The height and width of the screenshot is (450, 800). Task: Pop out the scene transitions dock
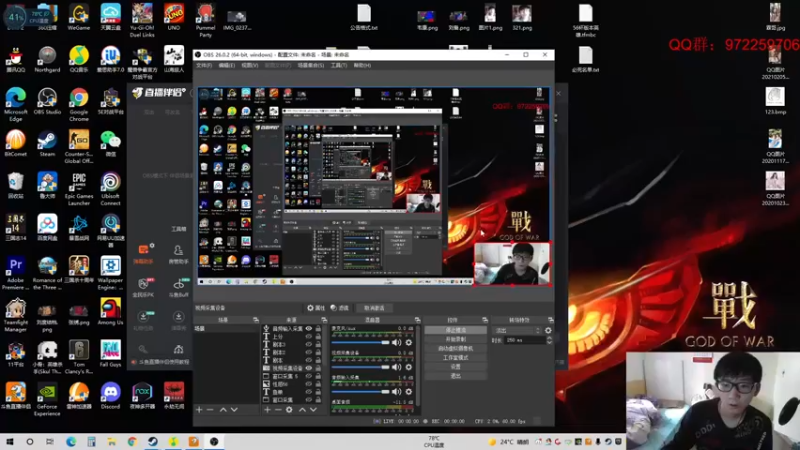pos(551,320)
